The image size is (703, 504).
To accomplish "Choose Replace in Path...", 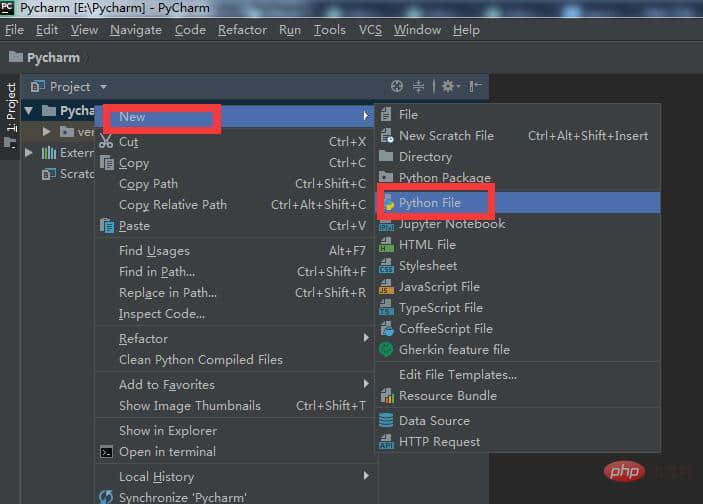I will coord(236,293).
